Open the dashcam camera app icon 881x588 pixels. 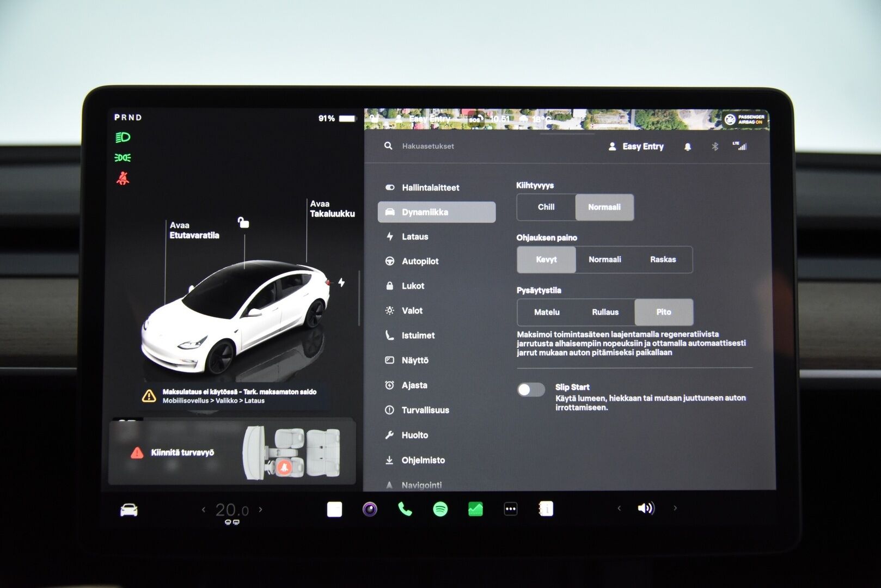pos(370,509)
